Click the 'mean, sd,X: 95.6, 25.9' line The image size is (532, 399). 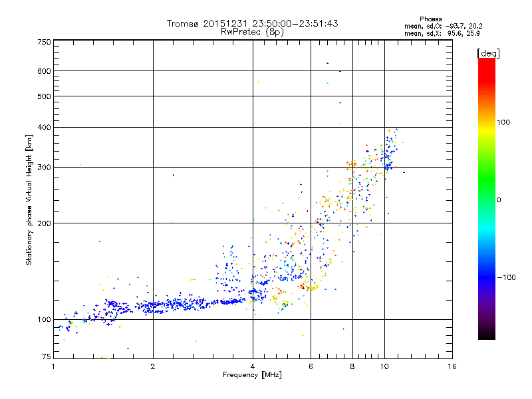[442, 33]
